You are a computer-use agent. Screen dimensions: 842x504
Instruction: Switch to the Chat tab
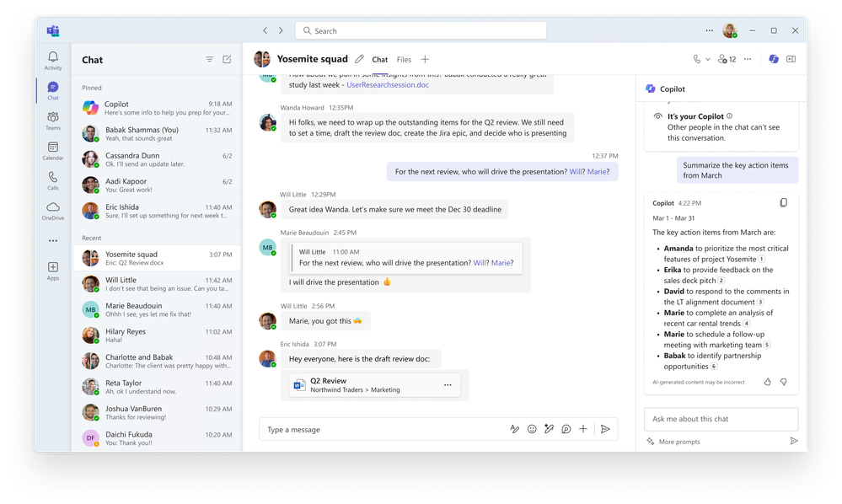[379, 60]
